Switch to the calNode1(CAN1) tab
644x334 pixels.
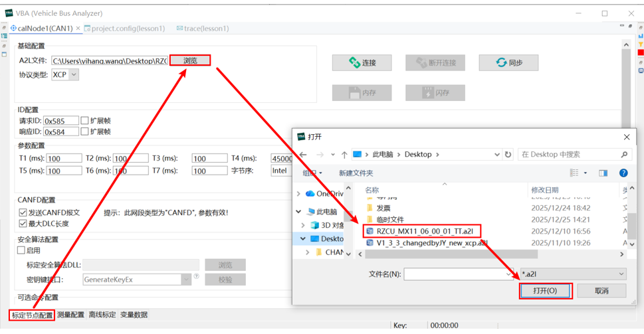pos(45,29)
